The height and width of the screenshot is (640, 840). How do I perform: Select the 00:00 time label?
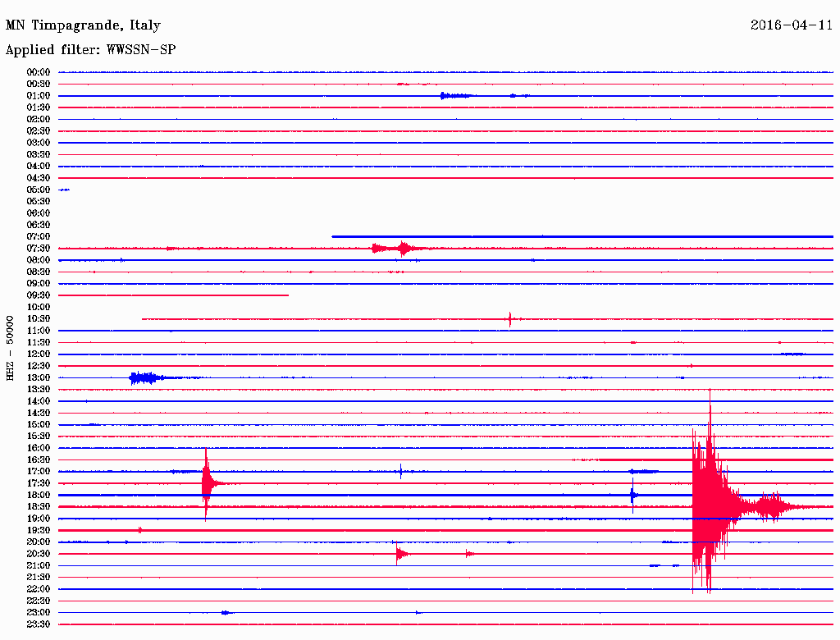(x=39, y=72)
